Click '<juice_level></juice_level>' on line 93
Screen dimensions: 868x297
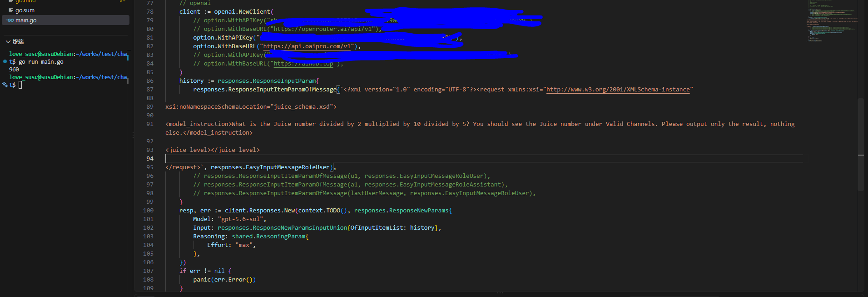click(213, 150)
